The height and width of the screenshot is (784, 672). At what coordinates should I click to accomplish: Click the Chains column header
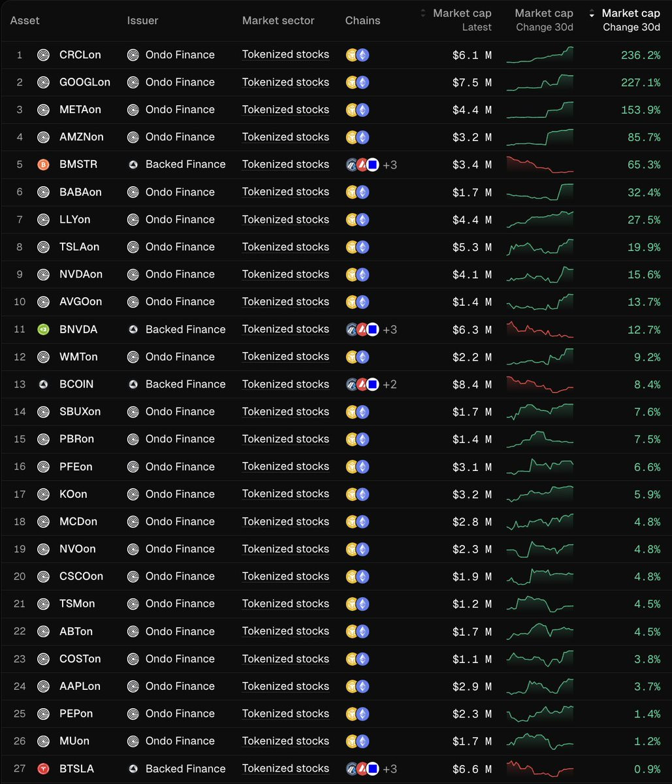(362, 20)
